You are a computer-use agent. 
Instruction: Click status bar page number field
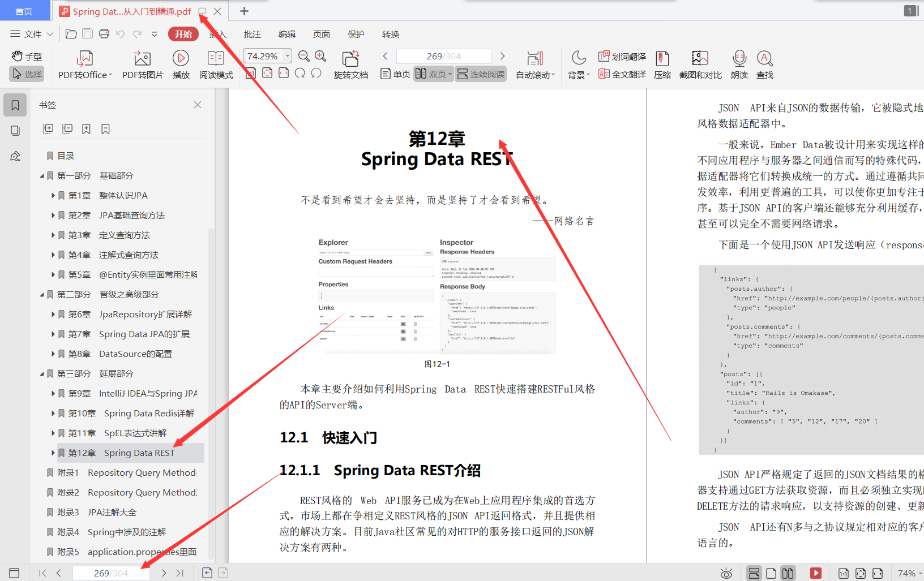(111, 573)
